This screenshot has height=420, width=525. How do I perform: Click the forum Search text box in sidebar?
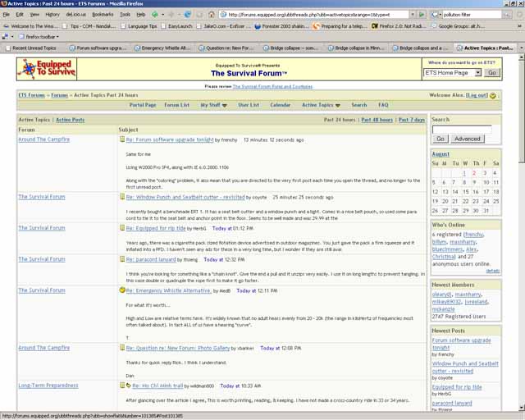tap(462, 130)
